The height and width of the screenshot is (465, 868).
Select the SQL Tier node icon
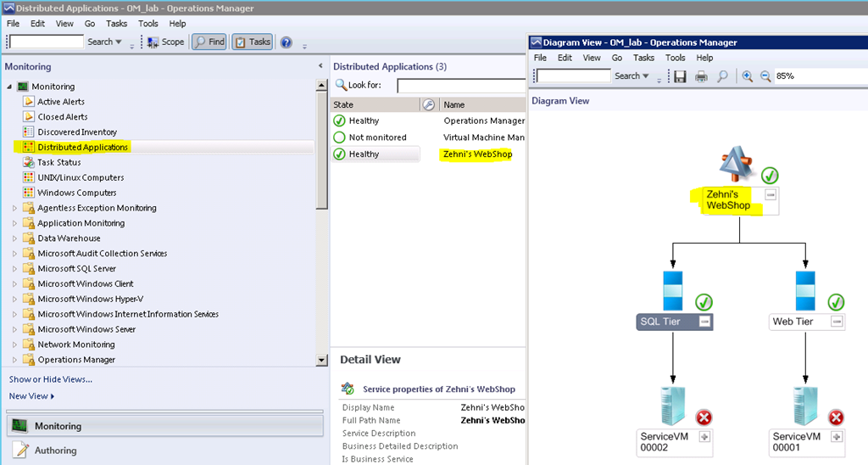(x=673, y=292)
